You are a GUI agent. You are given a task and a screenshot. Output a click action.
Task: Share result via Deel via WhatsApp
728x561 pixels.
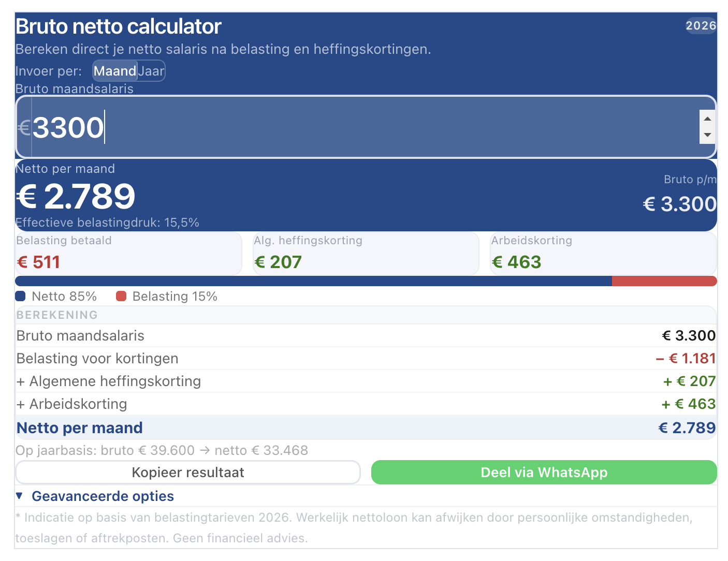(544, 473)
